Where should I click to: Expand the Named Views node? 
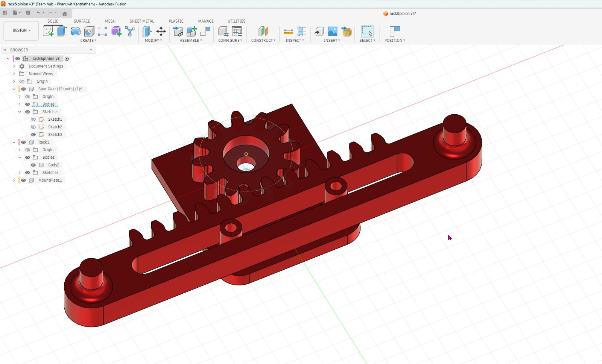coord(14,74)
